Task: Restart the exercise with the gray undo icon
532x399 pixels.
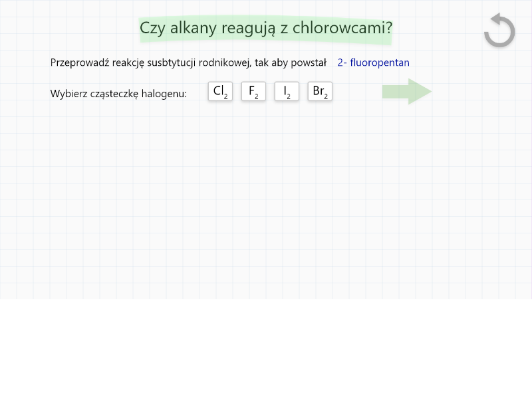Action: click(x=499, y=31)
